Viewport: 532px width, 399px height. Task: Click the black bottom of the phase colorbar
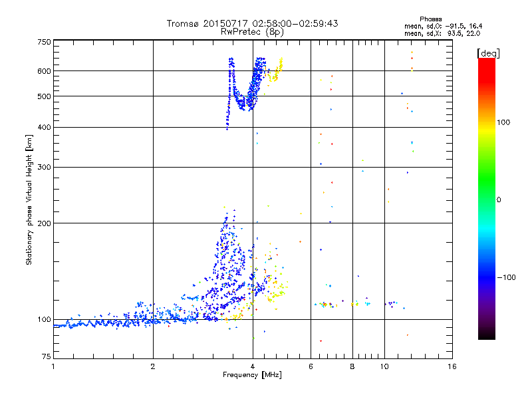(x=487, y=334)
